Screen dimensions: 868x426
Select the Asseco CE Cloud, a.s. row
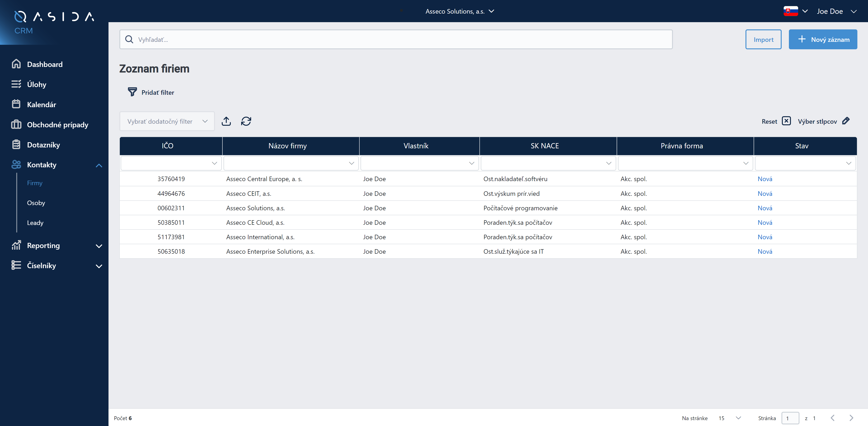[488, 222]
